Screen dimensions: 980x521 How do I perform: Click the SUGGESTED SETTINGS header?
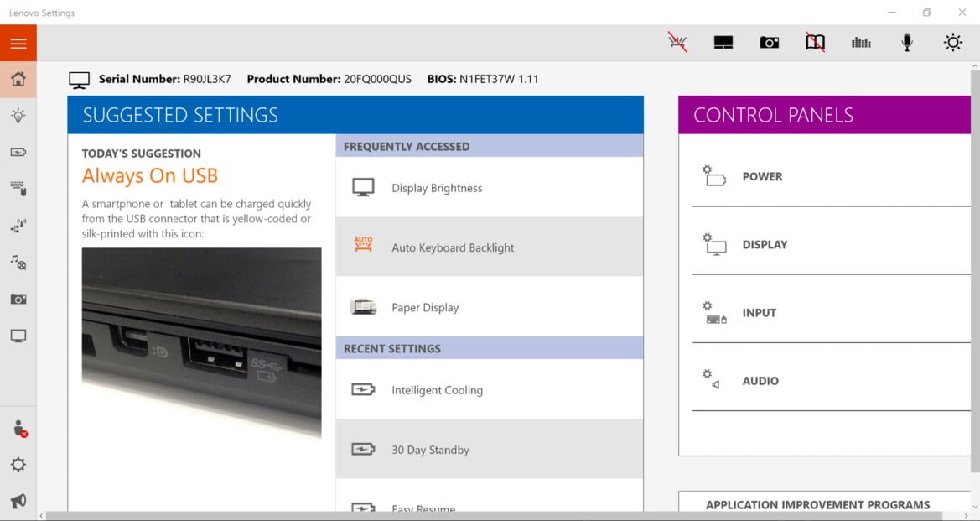point(355,115)
